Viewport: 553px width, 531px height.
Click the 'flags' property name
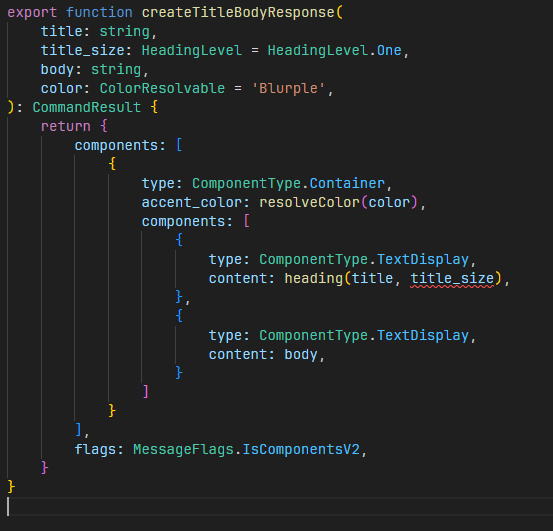click(95, 450)
